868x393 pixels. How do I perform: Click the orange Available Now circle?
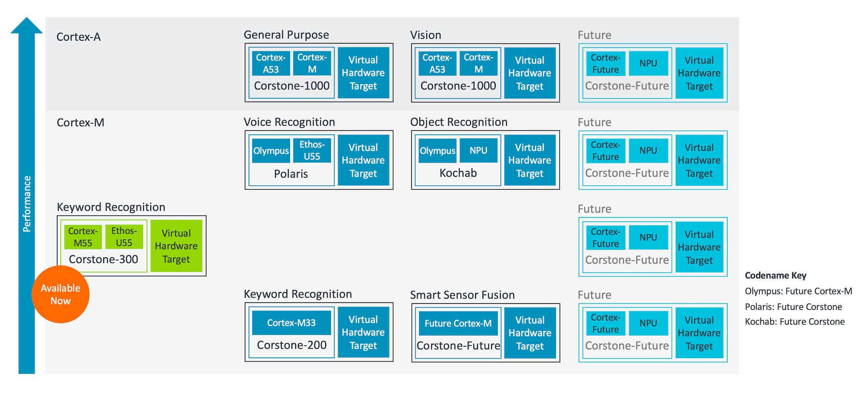pos(60,294)
